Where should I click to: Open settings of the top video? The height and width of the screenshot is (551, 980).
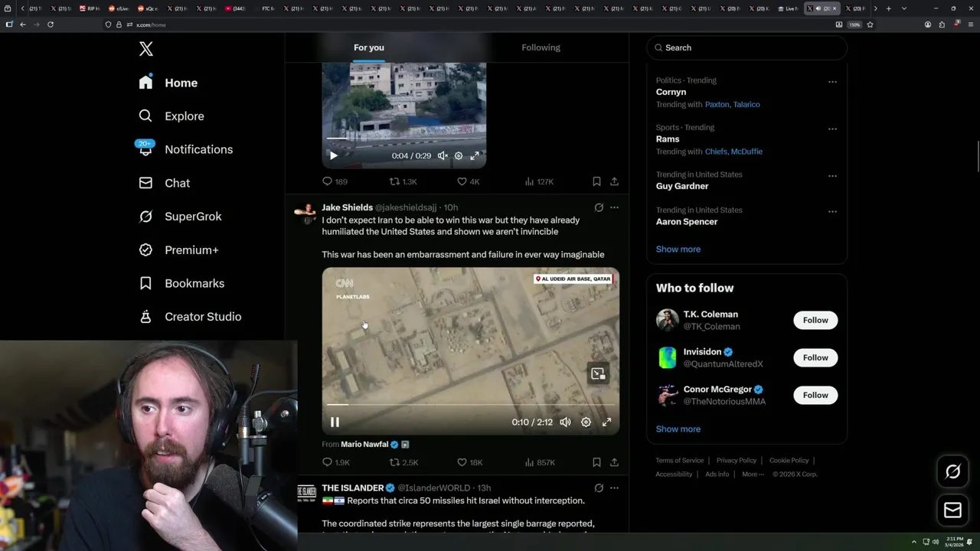click(459, 155)
